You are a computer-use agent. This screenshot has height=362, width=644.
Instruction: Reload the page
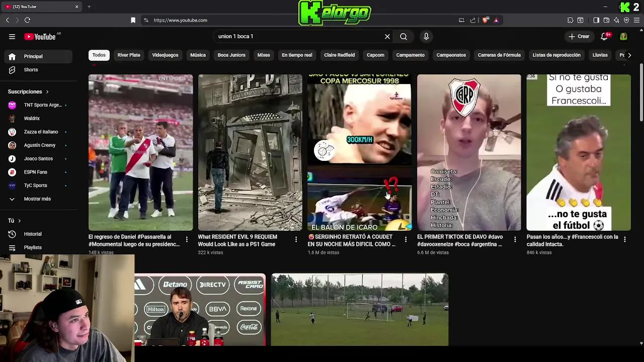tap(28, 20)
